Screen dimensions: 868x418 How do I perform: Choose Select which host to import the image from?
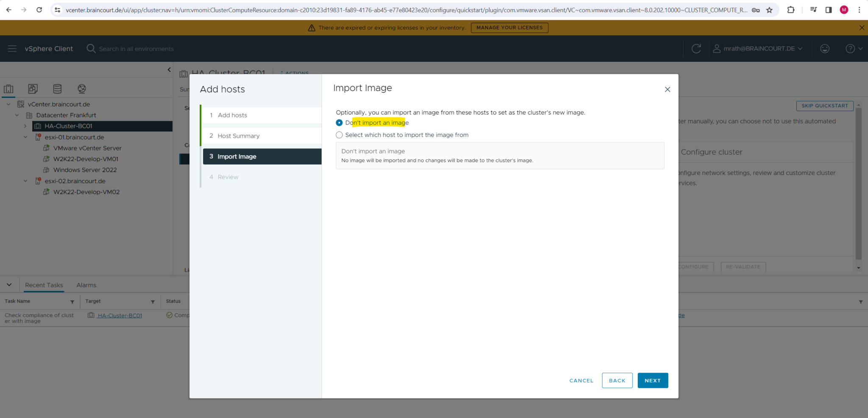tap(339, 135)
